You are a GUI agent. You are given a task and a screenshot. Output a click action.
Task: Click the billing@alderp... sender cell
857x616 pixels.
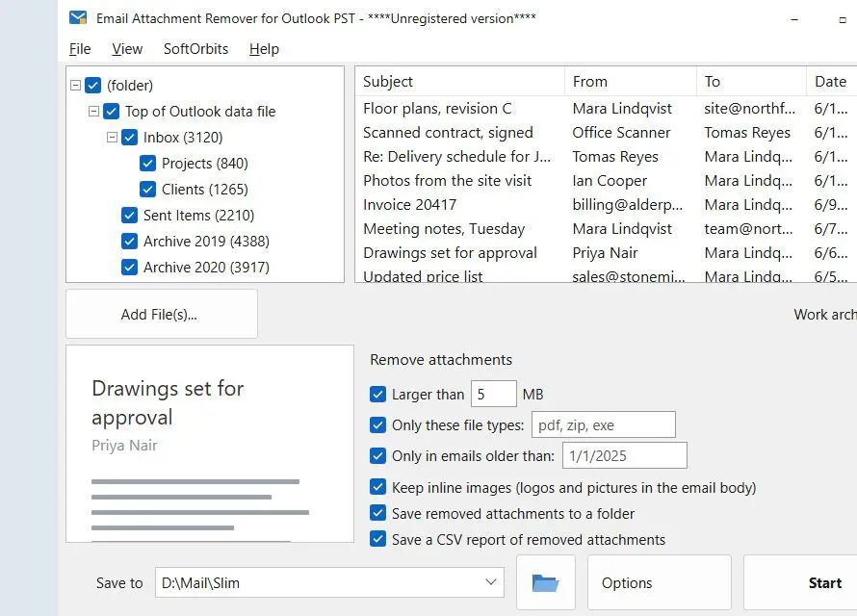pyautogui.click(x=628, y=204)
